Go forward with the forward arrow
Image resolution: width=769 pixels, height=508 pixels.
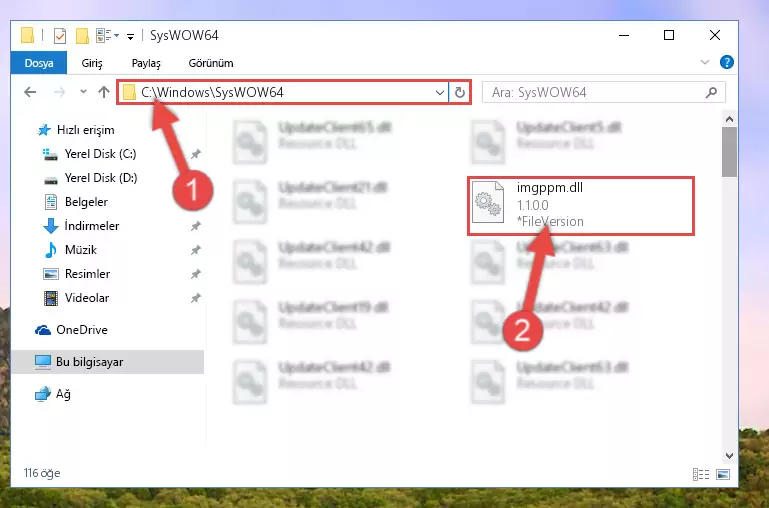(59, 92)
